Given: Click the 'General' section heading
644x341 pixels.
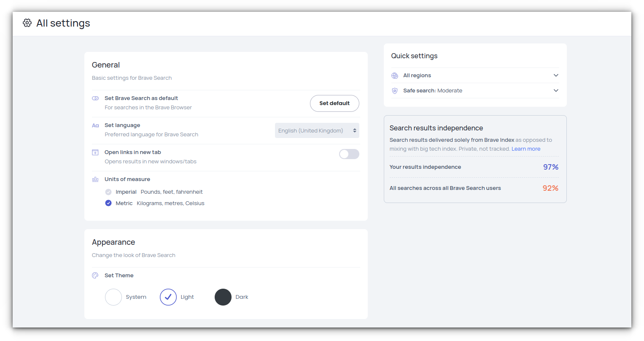Looking at the screenshot, I should [x=106, y=65].
